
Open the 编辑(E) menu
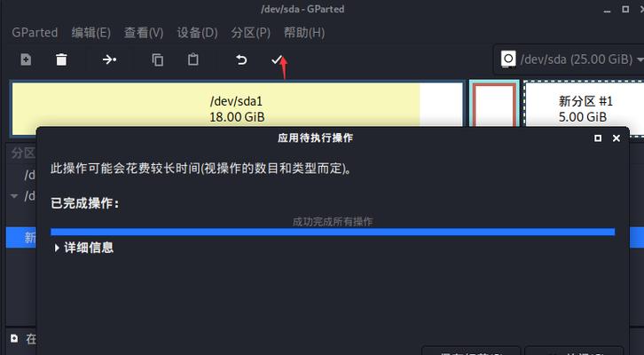pos(90,33)
